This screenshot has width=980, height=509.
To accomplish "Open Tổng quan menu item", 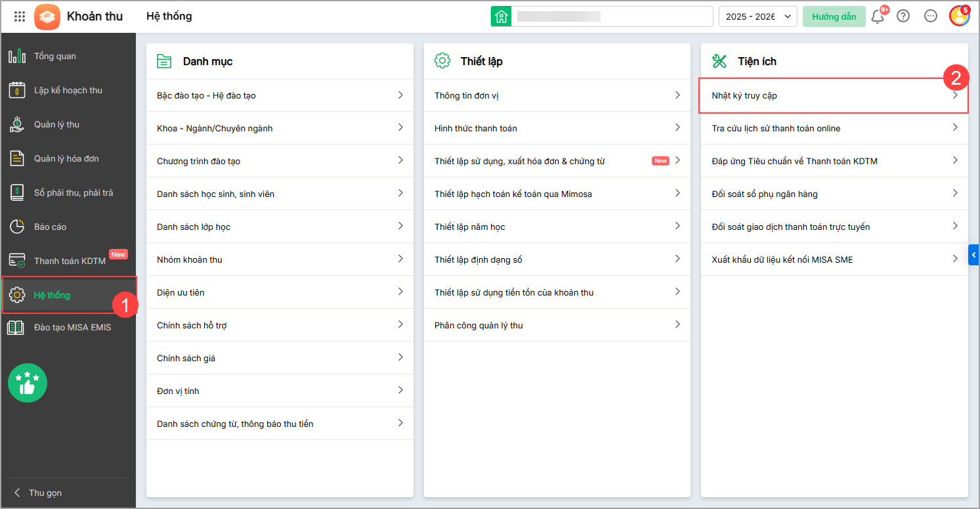I will pos(68,56).
